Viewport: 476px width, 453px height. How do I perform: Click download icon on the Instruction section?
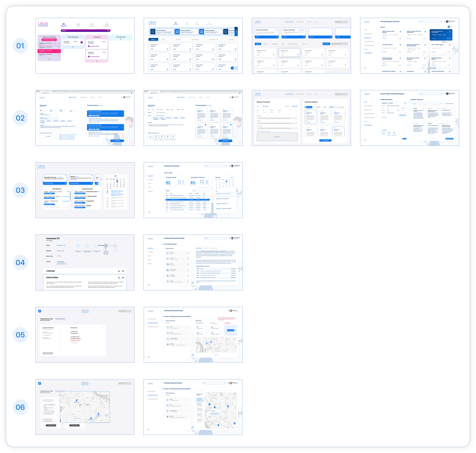pos(119,277)
